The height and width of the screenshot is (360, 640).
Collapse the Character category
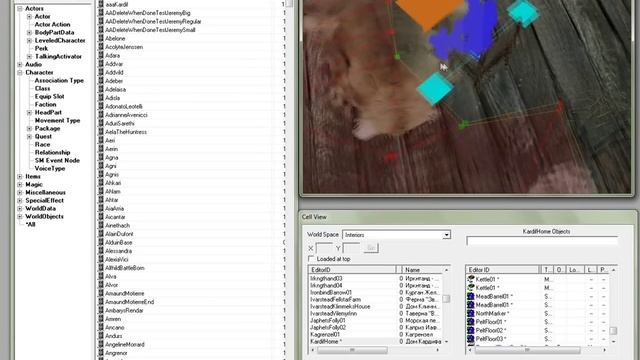[20, 73]
